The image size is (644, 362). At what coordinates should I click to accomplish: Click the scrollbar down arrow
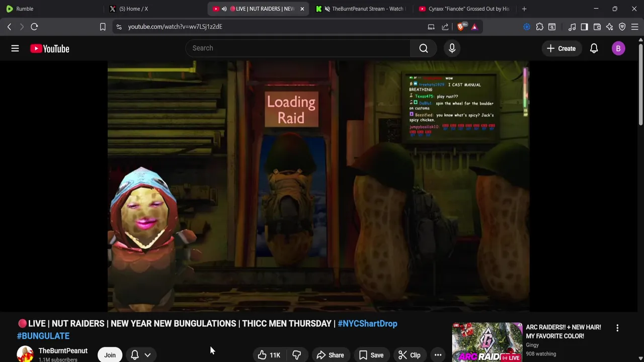coord(640,358)
